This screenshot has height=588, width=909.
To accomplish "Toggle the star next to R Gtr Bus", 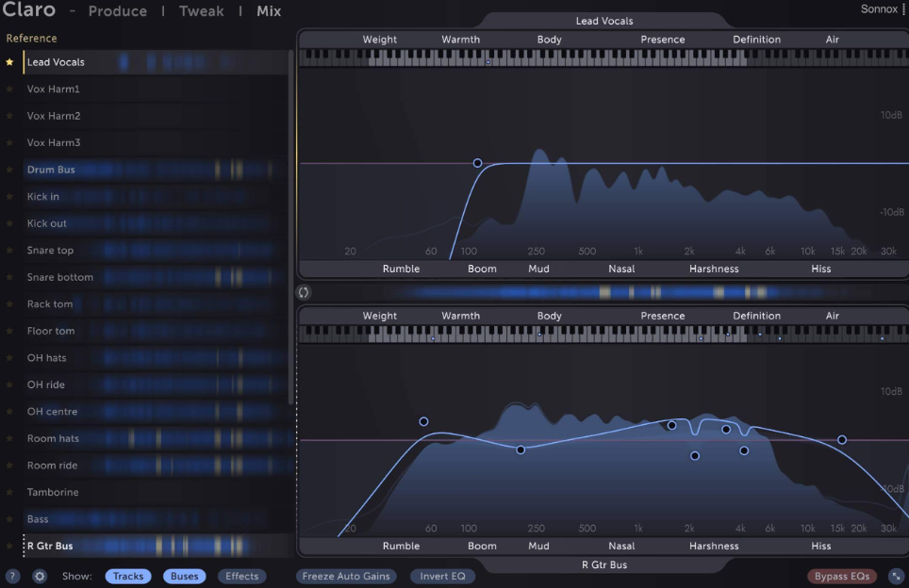I will pyautogui.click(x=9, y=546).
